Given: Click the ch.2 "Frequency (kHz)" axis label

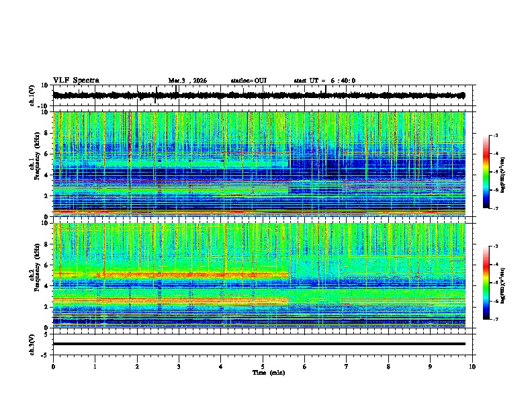Looking at the screenshot, I should (x=37, y=267).
